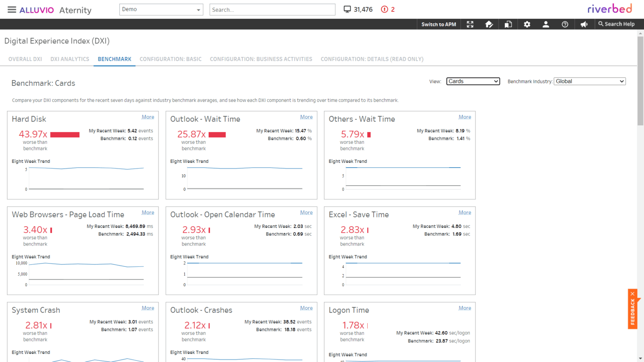The width and height of the screenshot is (644, 362).
Task: Open the Demo account dropdown
Action: [x=161, y=9]
